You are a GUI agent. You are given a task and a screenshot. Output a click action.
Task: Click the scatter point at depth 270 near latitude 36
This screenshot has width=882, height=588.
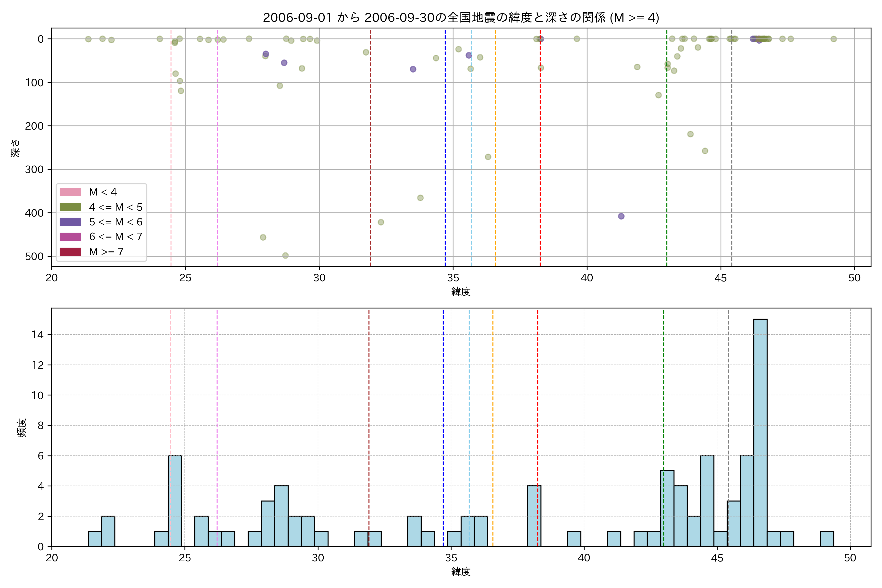click(488, 157)
